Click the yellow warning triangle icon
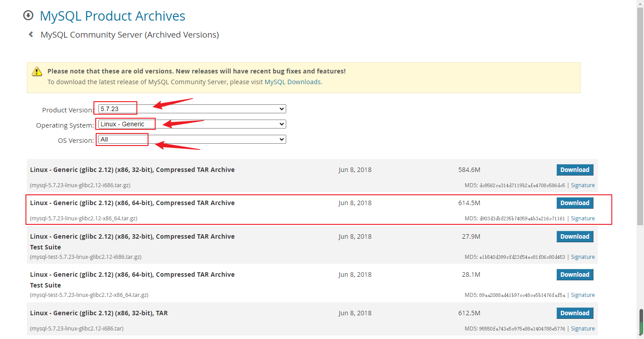 click(x=37, y=72)
